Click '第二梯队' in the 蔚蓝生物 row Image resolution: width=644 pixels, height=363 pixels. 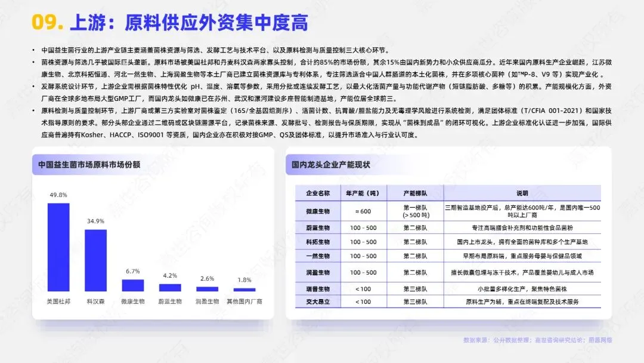click(x=415, y=227)
